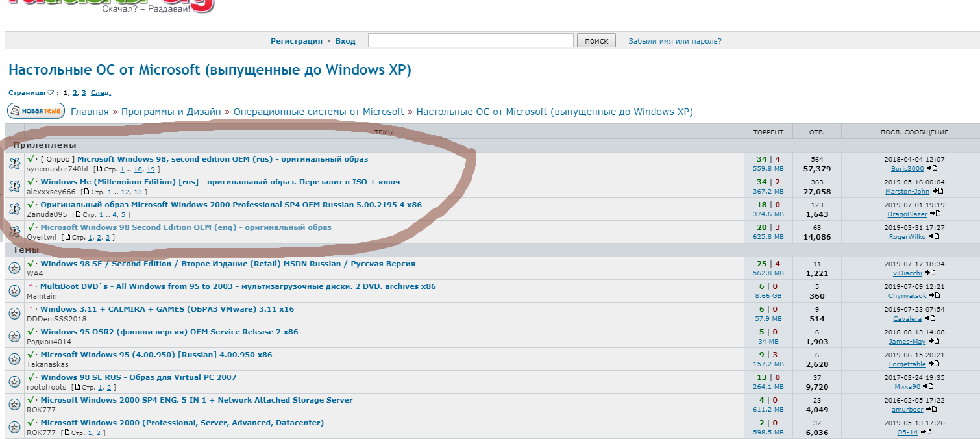Focus the search text field

tap(471, 40)
